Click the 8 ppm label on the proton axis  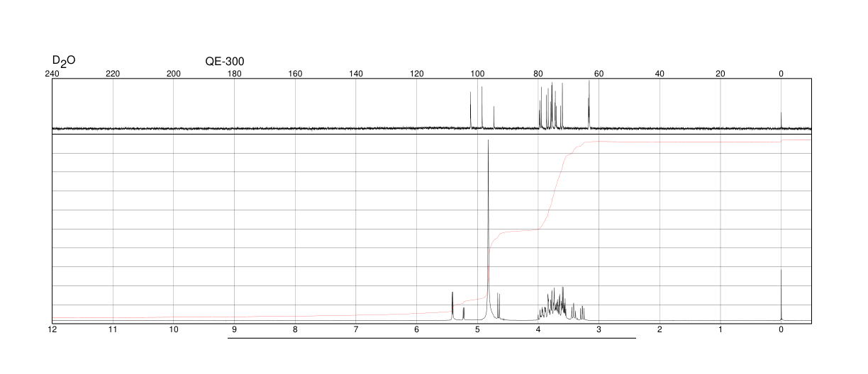point(295,330)
